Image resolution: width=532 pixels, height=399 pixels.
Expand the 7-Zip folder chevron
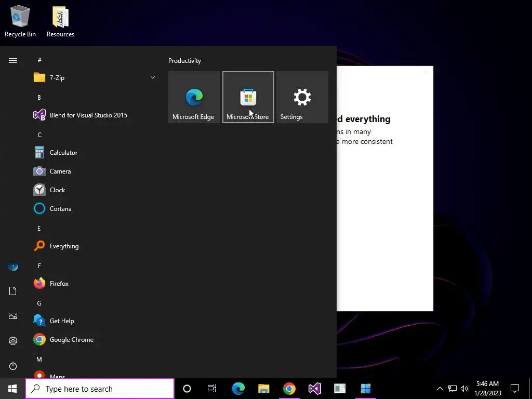(153, 78)
